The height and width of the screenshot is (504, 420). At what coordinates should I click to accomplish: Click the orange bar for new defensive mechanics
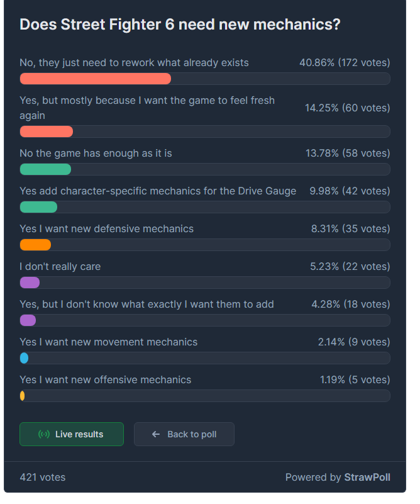pos(35,245)
